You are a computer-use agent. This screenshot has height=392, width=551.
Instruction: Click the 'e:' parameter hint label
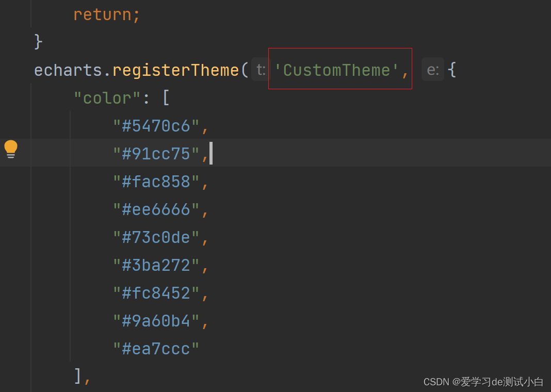pos(433,70)
